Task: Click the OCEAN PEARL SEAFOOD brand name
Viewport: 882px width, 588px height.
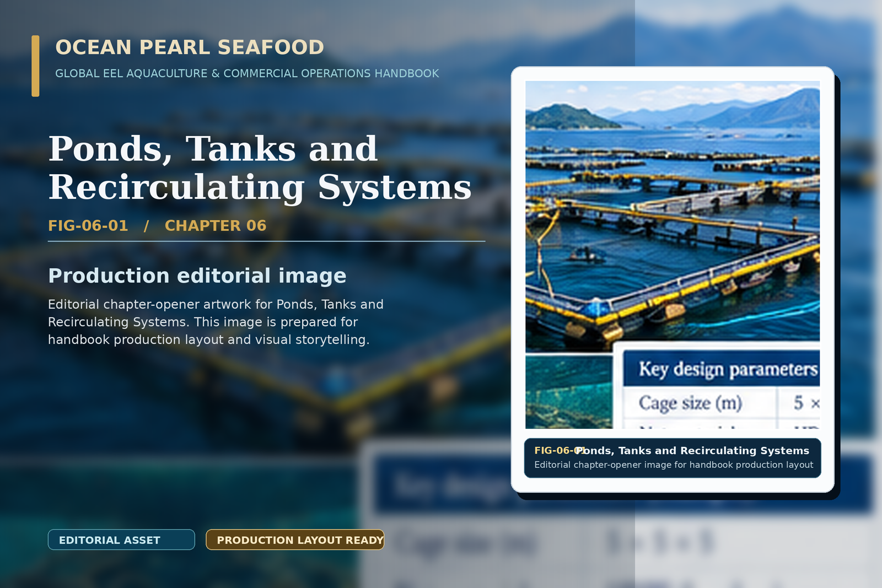Action: pyautogui.click(x=190, y=47)
